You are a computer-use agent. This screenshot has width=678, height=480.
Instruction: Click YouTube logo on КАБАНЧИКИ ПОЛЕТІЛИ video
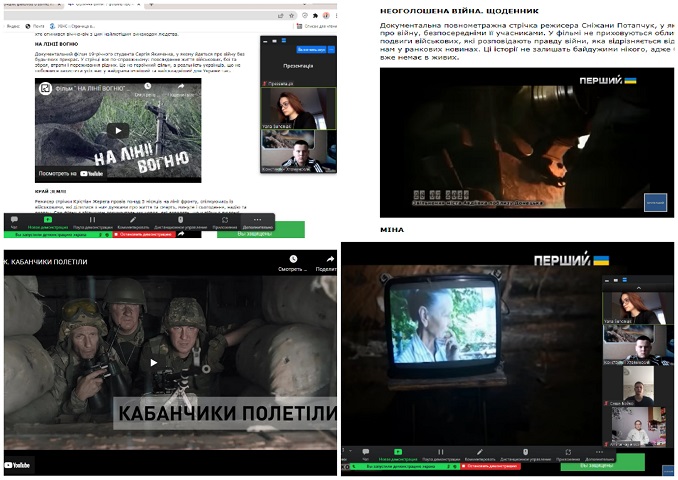pyautogui.click(x=17, y=465)
